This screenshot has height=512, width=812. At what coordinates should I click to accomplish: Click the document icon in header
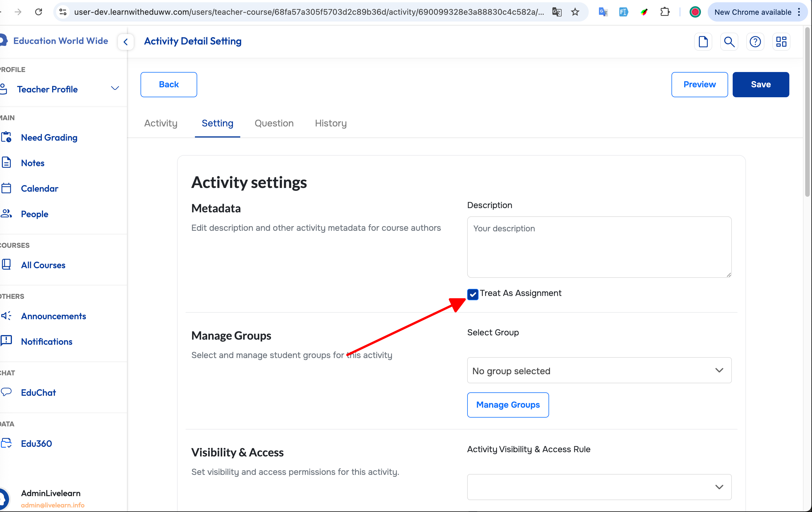pos(703,42)
